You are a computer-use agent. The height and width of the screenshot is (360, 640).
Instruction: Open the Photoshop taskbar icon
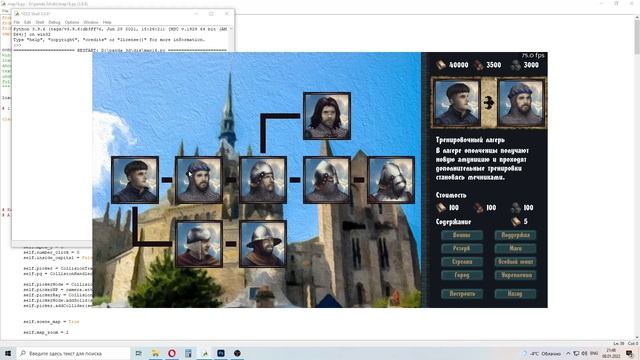(x=221, y=353)
